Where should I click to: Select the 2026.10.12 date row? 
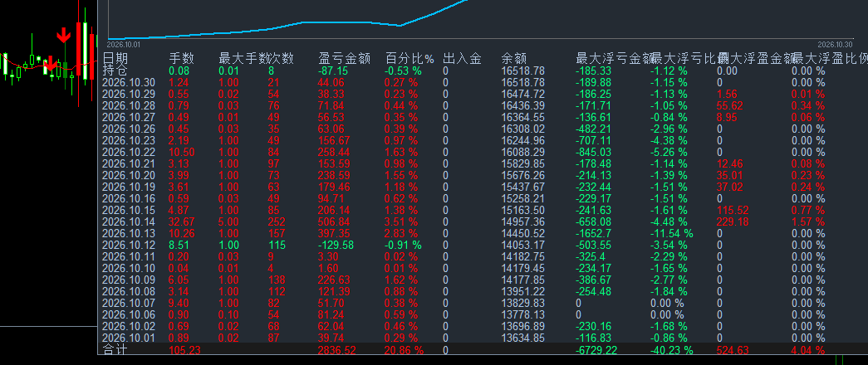(129, 245)
